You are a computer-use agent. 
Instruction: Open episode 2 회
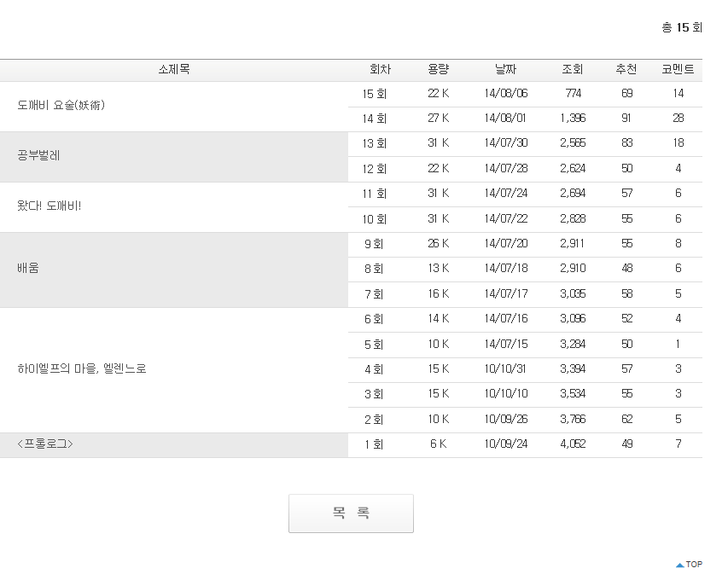[x=375, y=420]
